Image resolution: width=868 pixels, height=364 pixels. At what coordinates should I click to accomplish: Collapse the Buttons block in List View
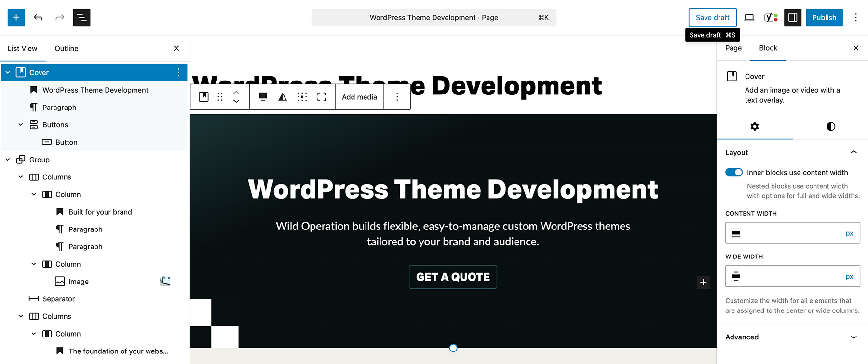pos(21,125)
